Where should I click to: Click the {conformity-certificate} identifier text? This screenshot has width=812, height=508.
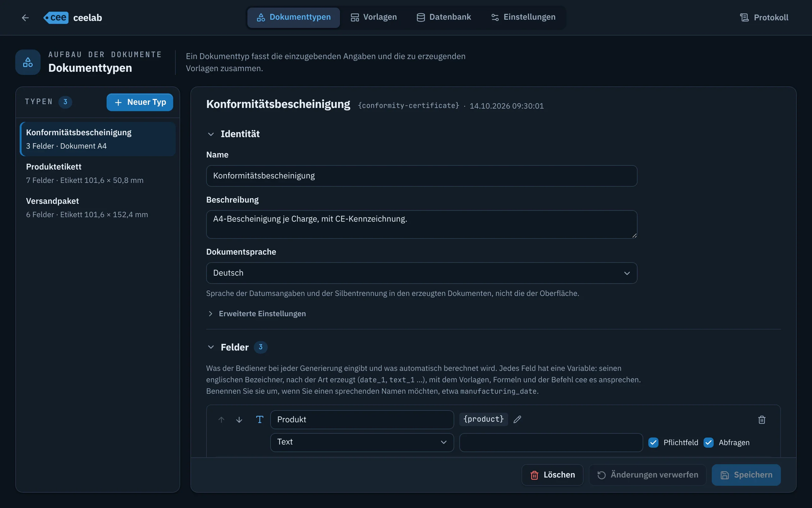408,105
